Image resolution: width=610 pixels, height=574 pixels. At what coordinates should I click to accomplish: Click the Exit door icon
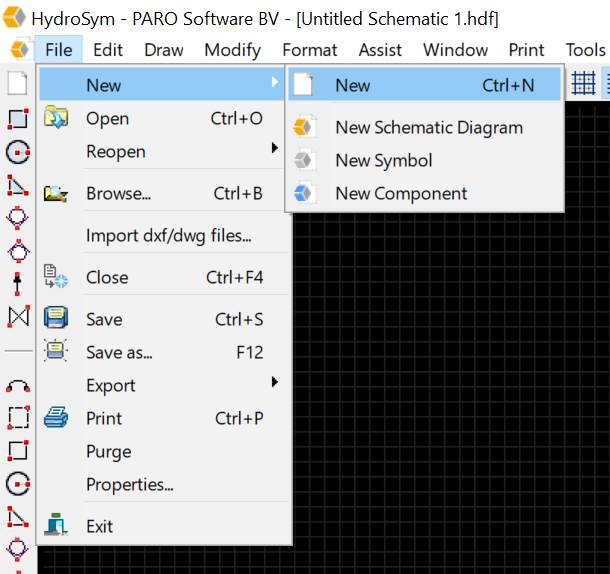56,524
